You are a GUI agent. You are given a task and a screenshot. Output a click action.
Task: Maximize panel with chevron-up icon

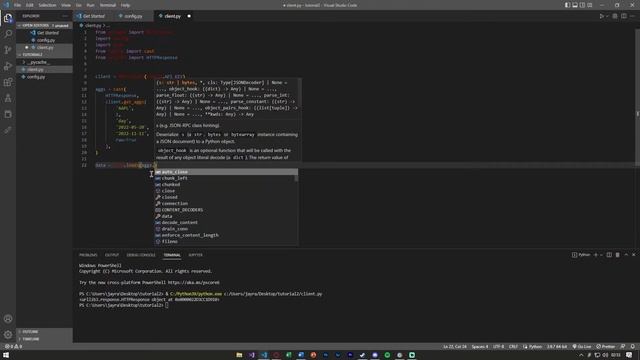point(626,255)
